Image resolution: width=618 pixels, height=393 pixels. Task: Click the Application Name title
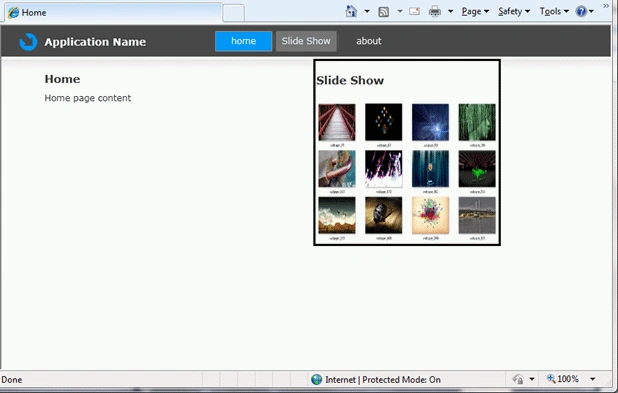[95, 42]
